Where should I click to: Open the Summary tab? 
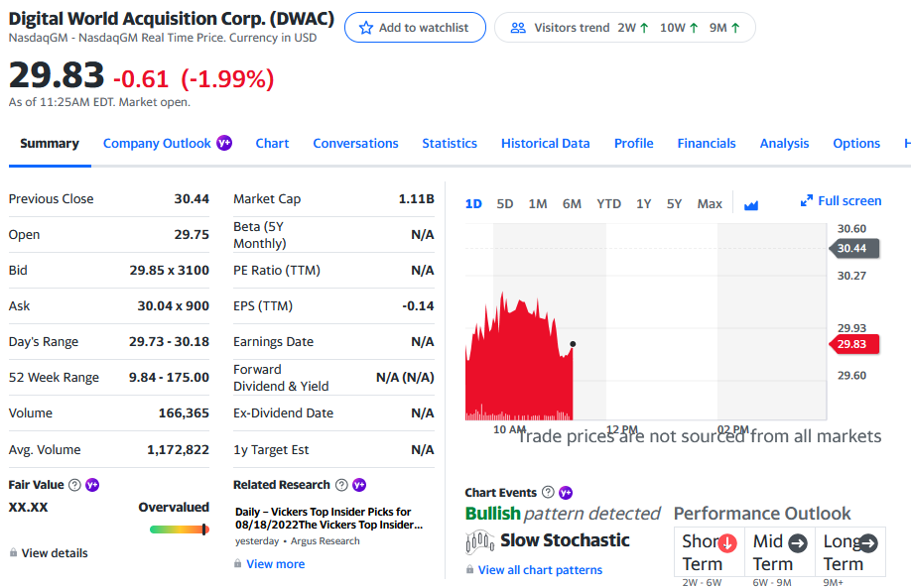pyautogui.click(x=50, y=144)
